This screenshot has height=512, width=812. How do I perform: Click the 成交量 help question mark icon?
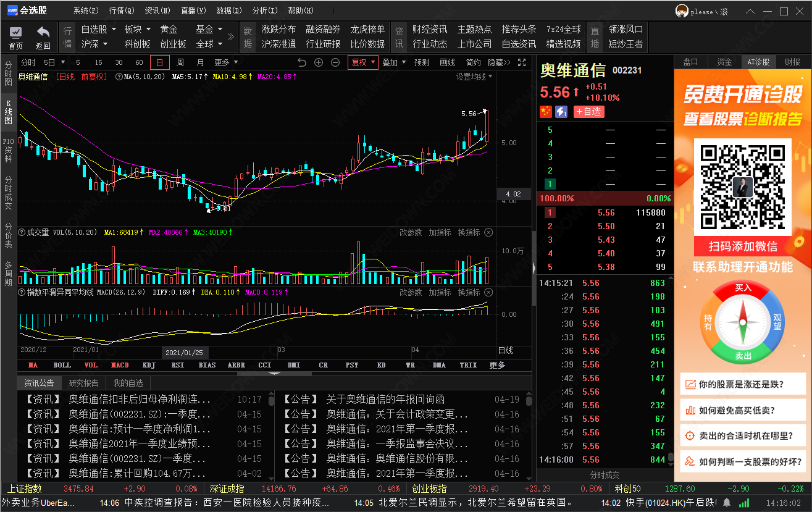coord(22,232)
